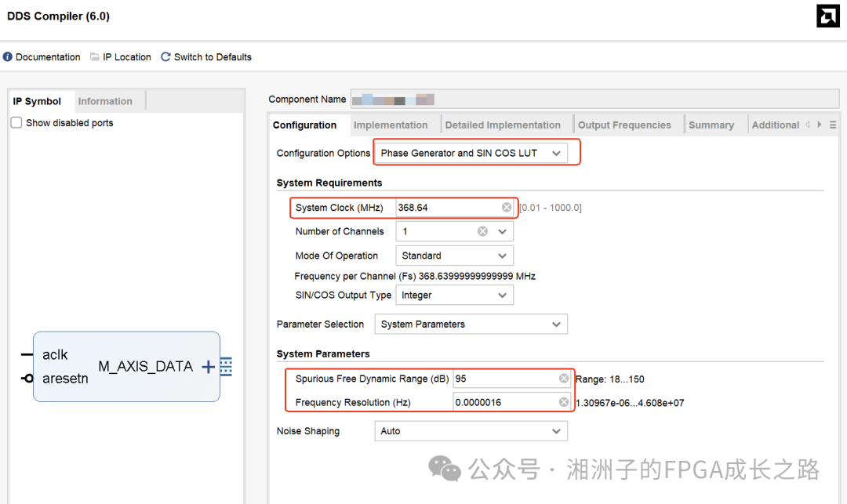Click the M_AXIS_DATA port label
This screenshot has width=847, height=504.
[x=145, y=366]
